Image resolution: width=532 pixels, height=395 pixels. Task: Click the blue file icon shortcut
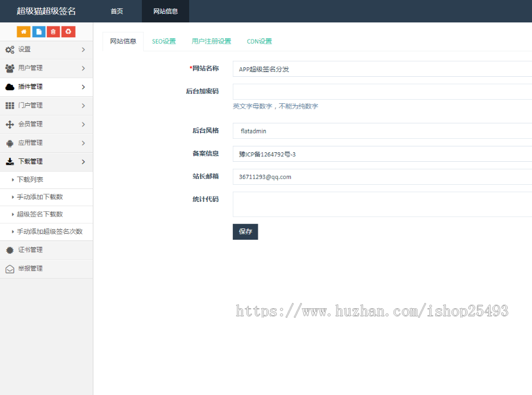[x=38, y=31]
